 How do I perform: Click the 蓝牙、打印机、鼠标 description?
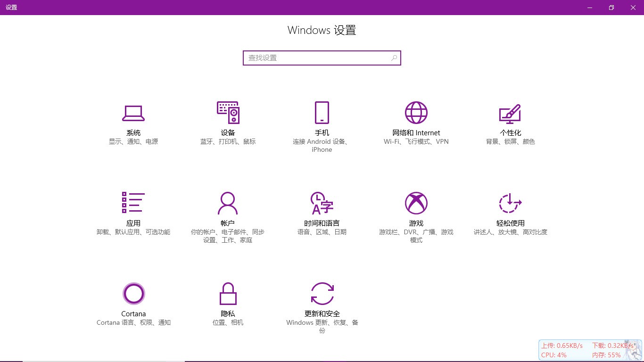(x=228, y=141)
